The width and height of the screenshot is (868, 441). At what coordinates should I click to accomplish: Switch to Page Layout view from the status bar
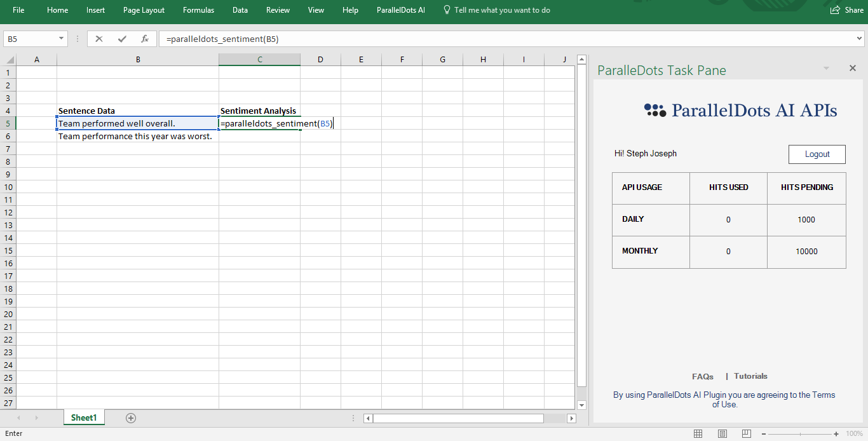click(x=722, y=433)
